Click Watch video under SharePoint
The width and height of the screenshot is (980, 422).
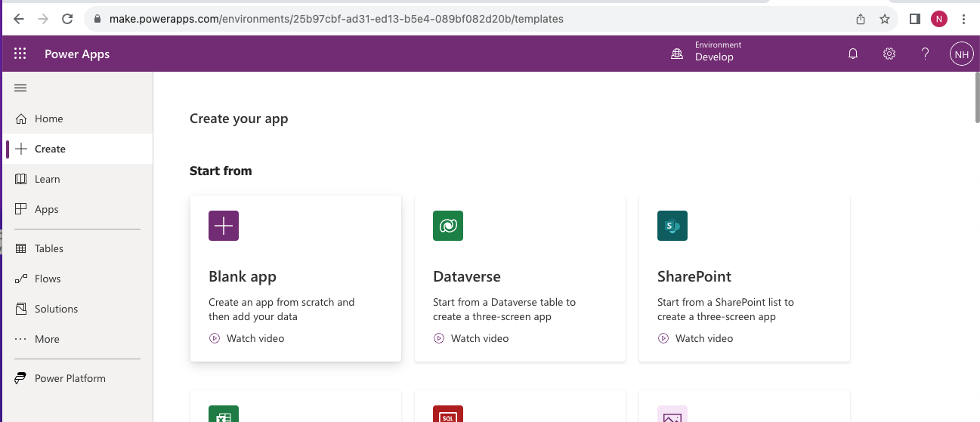tap(703, 338)
